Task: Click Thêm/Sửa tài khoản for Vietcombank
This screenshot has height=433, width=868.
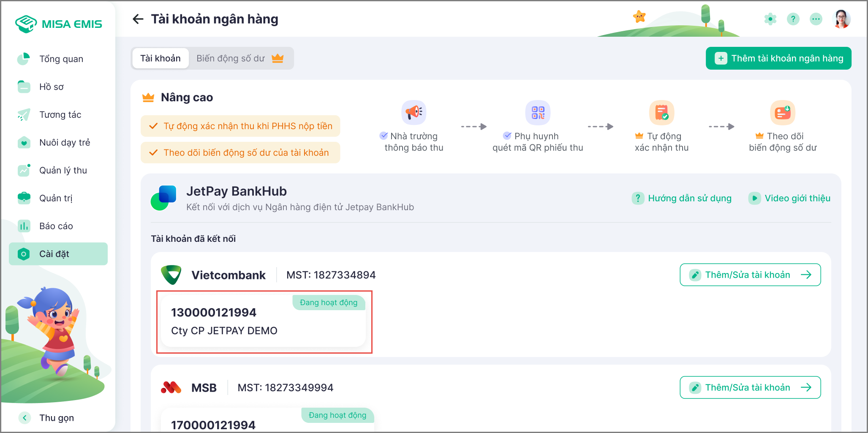Action: [750, 275]
